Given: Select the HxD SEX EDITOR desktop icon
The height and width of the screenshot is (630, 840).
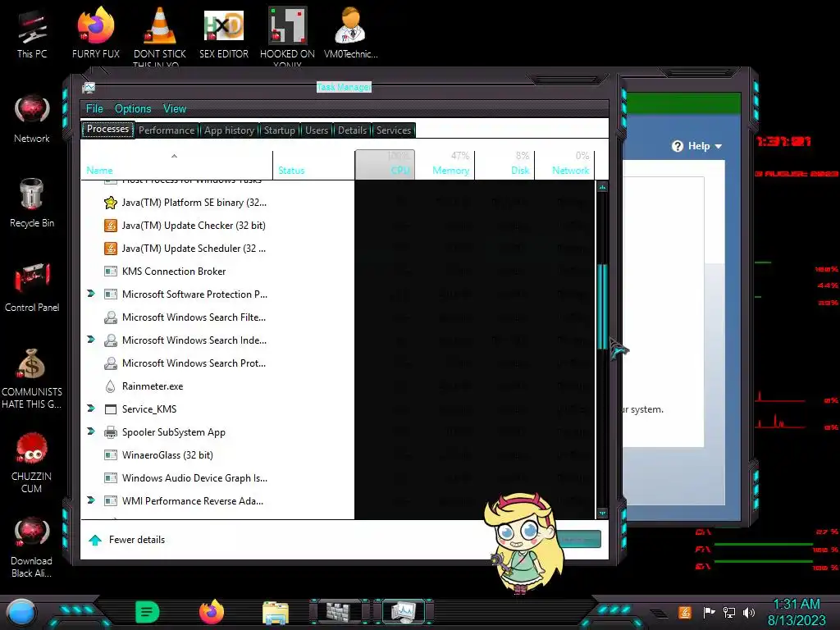Looking at the screenshot, I should (224, 33).
